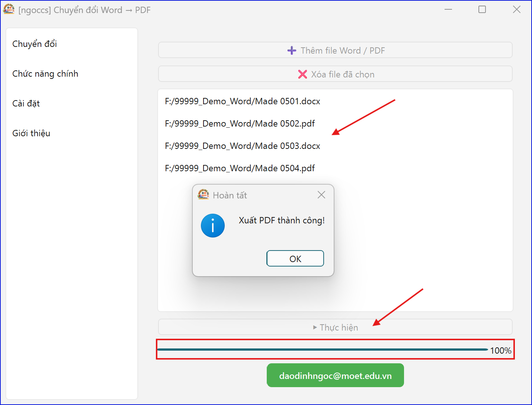Viewport: 532px width, 405px height.
Task: Click the daodinhngoc@moet.edu.vn green button
Action: [x=335, y=376]
